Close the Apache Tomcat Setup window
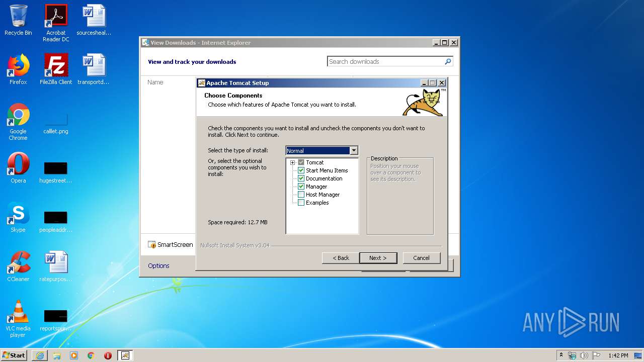 pos(441,83)
